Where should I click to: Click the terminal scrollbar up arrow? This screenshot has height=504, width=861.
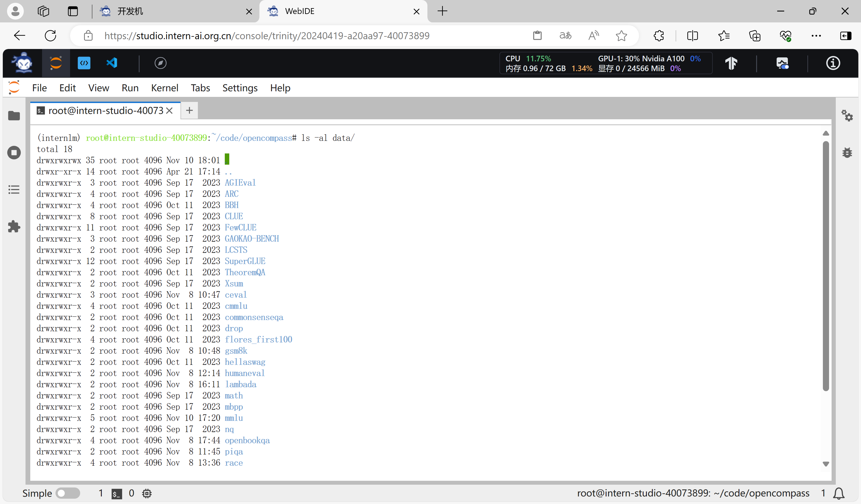[x=826, y=134]
